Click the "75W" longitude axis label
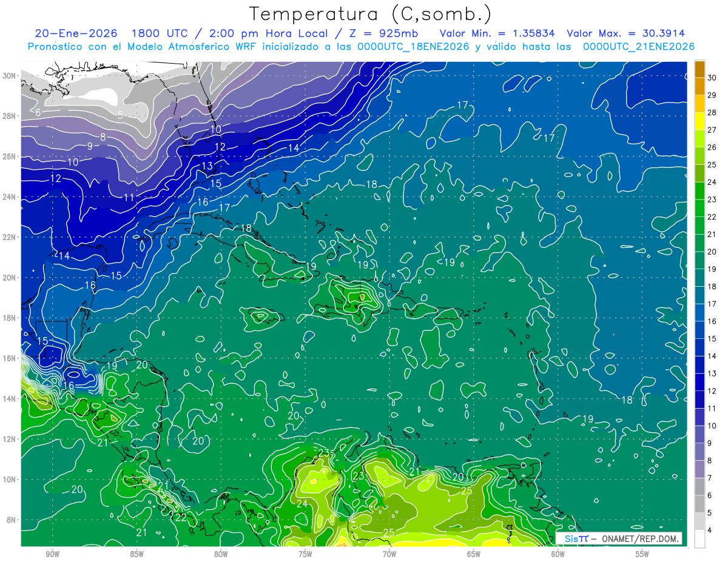This screenshot has width=728, height=562. point(305,554)
